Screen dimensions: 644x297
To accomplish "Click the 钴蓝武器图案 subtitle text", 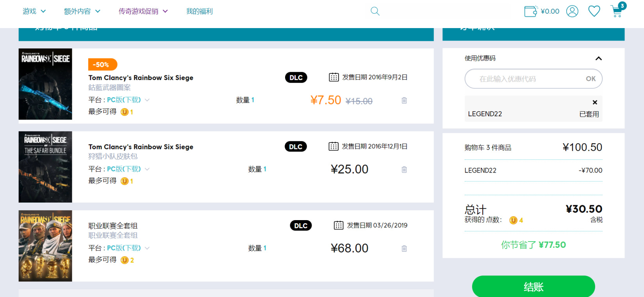I will (109, 87).
